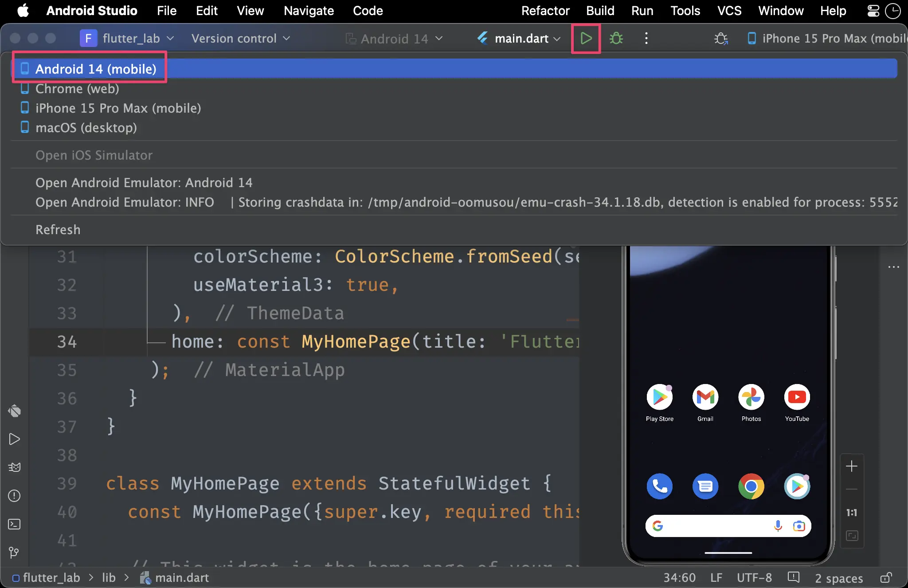Open the more actions vertical dots menu
This screenshot has height=588, width=908.
[646, 39]
